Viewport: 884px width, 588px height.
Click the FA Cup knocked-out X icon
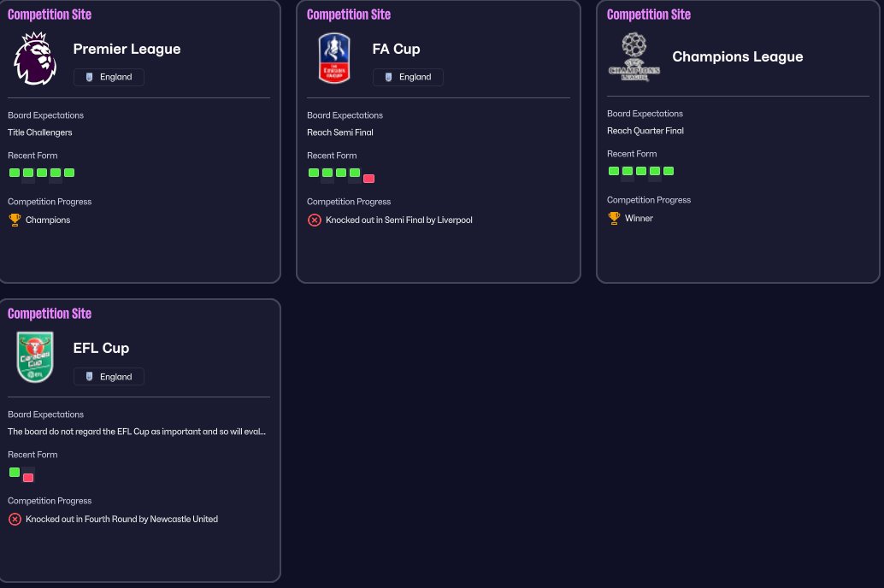pos(315,220)
